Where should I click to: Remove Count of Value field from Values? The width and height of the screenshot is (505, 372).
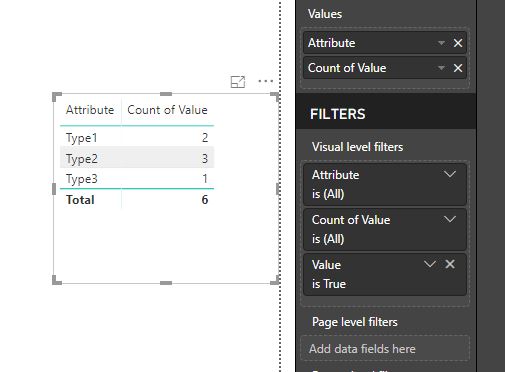pyautogui.click(x=458, y=68)
